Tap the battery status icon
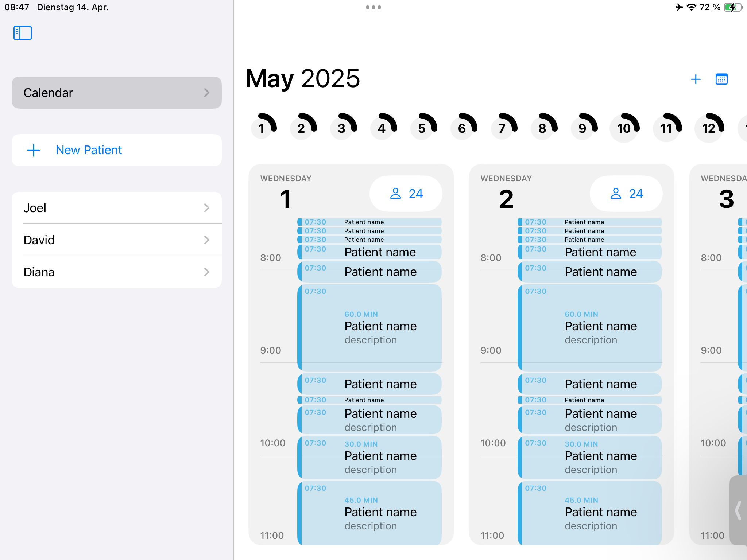 tap(732, 7)
